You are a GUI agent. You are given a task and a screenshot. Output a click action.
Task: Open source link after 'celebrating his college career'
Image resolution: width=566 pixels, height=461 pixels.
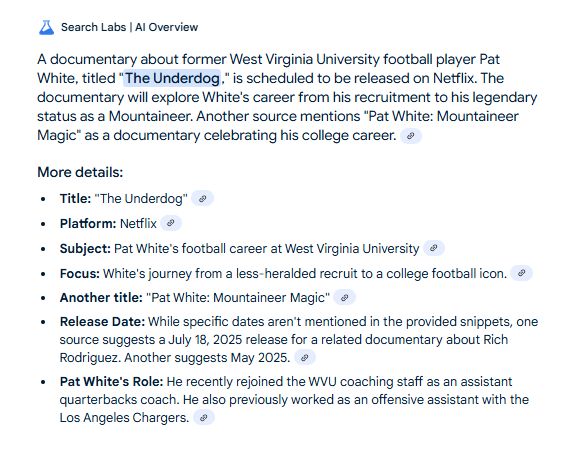pyautogui.click(x=410, y=136)
